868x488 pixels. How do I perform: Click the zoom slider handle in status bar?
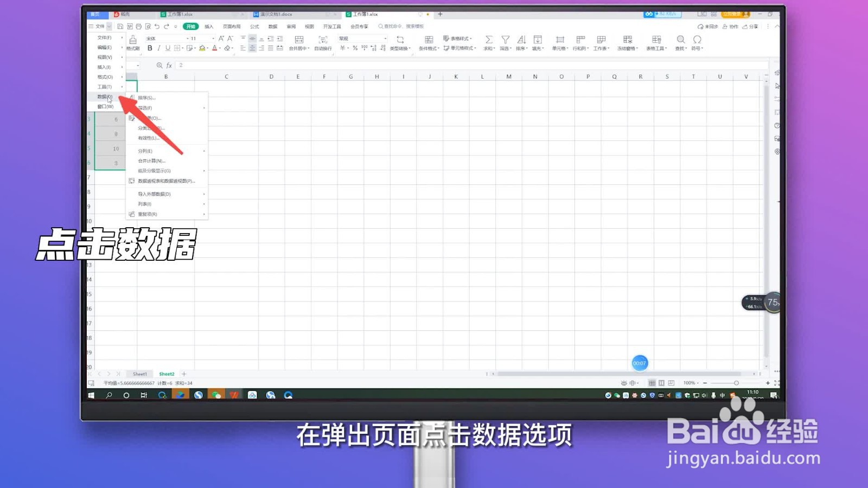736,383
